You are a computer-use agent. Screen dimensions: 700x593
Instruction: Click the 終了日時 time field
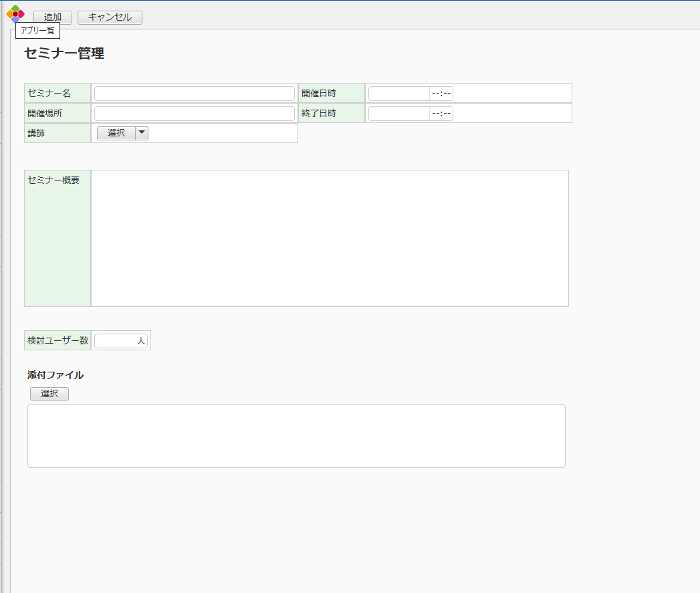tap(442, 114)
